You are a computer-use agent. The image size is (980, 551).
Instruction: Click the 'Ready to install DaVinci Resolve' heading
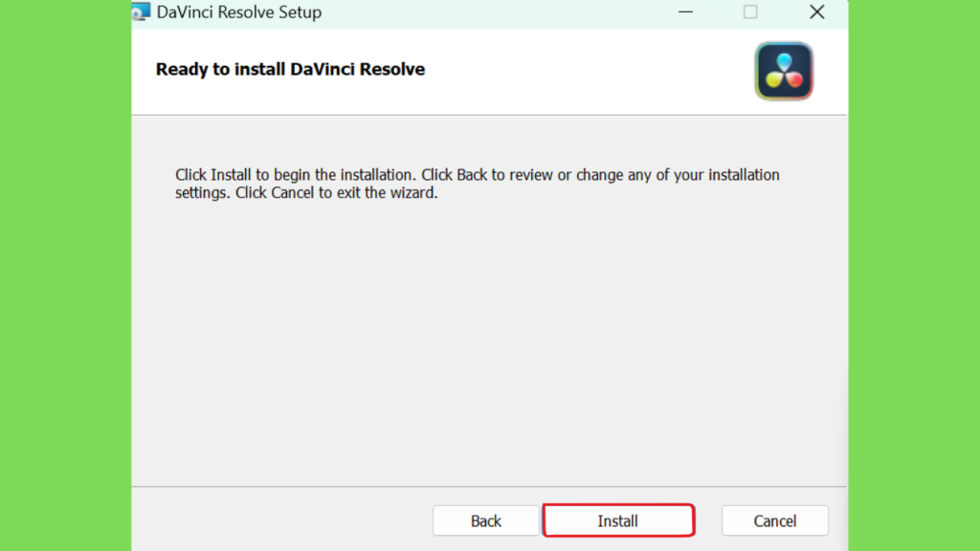pos(290,69)
